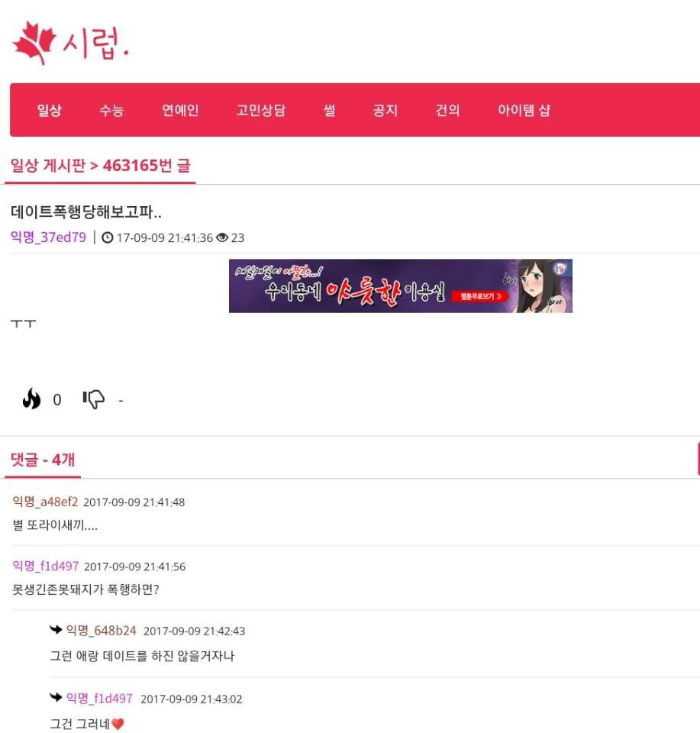The height and width of the screenshot is (733, 700).
Task: Click the 일상 게시판 breadcrumb link
Action: tap(48, 166)
